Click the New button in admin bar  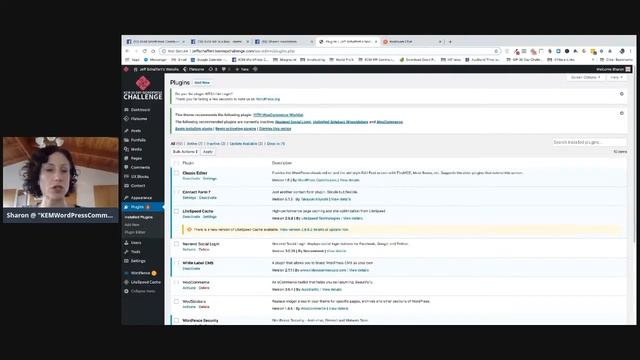[242, 69]
